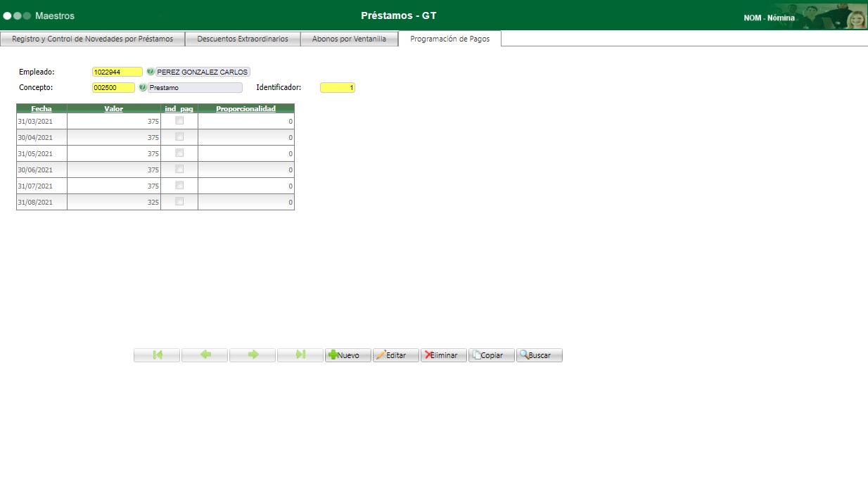Viewport: 868px width, 491px height.
Task: Go to the next record arrow
Action: click(x=253, y=355)
